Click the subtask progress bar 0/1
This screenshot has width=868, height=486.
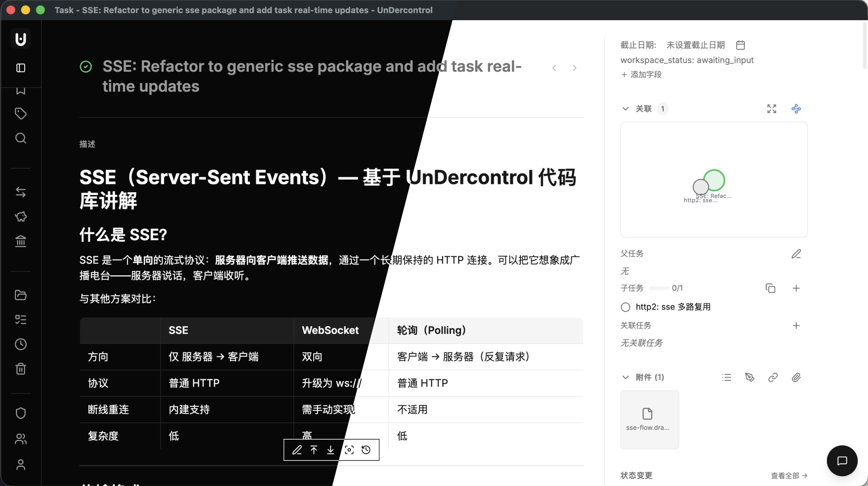tap(659, 288)
